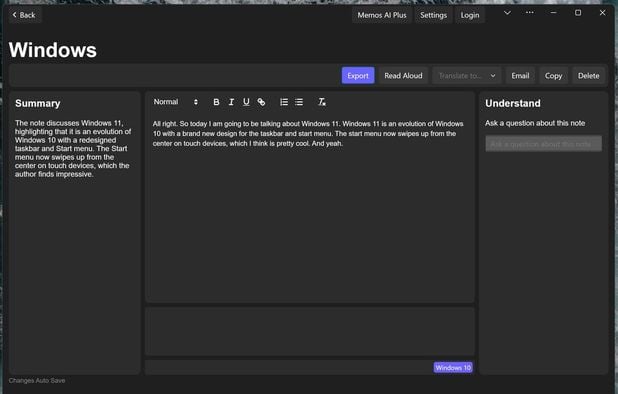Image resolution: width=618 pixels, height=394 pixels.
Task: Export the Windows note
Action: click(358, 76)
